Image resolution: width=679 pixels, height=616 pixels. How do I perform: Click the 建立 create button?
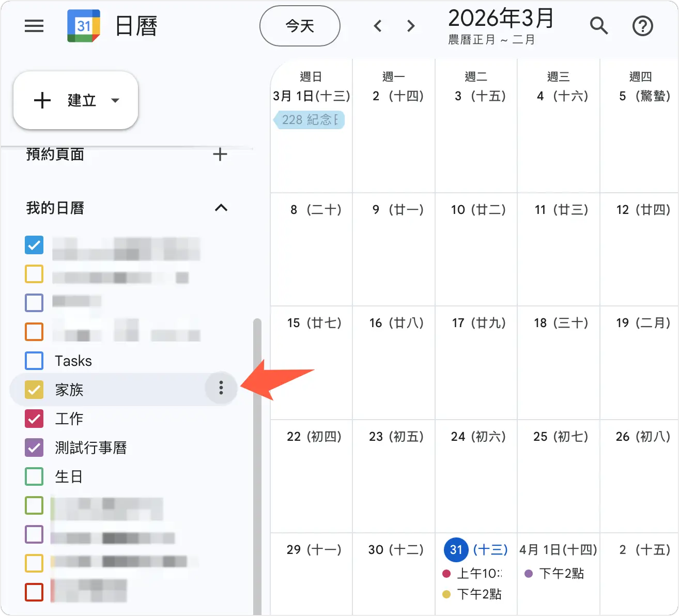75,100
